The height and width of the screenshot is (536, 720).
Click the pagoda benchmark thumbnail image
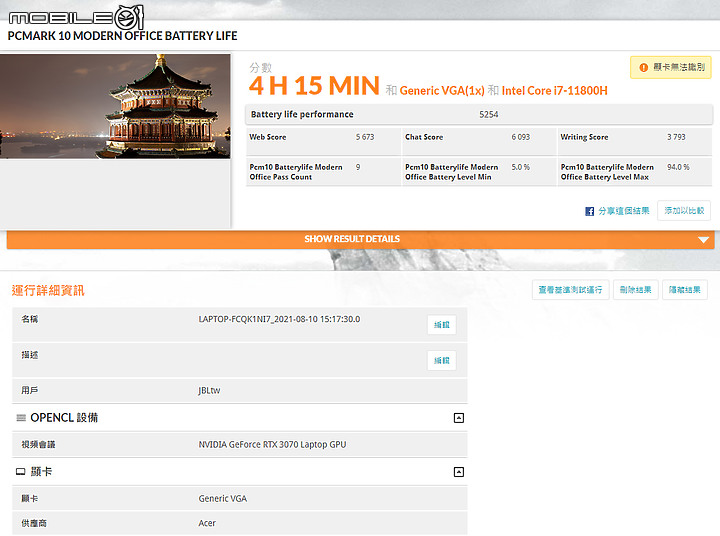pos(115,107)
